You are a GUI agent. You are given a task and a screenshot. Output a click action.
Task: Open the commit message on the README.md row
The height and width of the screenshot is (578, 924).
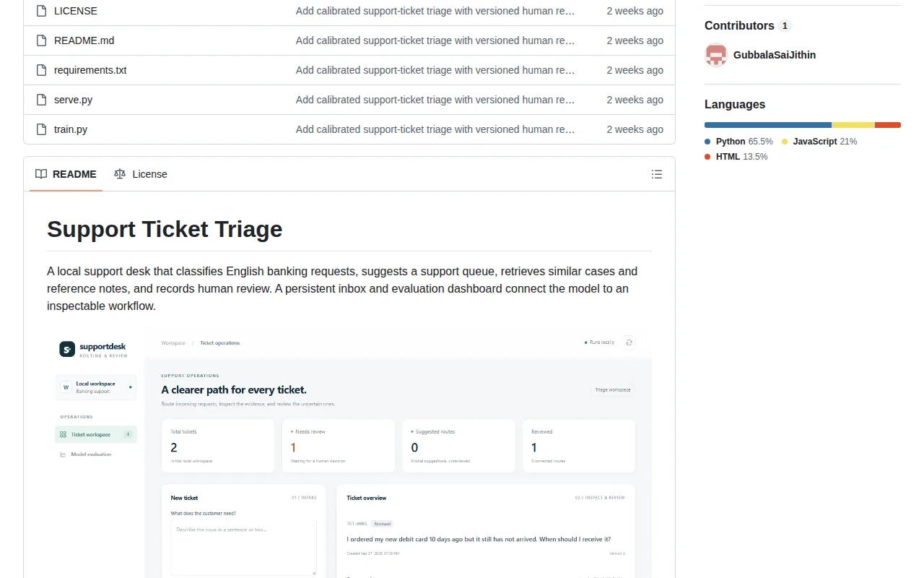pos(435,40)
